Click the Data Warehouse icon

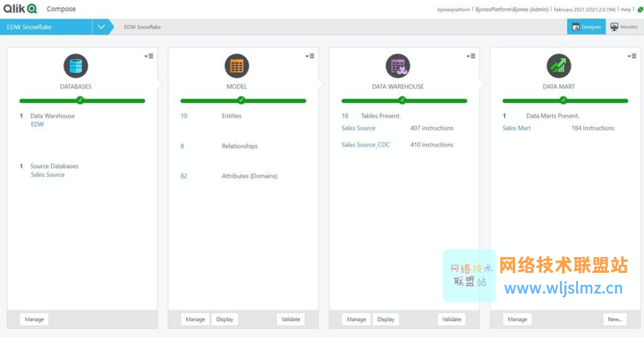pyautogui.click(x=398, y=65)
